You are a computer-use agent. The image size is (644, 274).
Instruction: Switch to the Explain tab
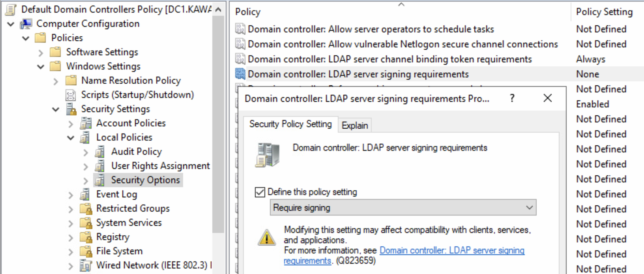[x=354, y=126]
